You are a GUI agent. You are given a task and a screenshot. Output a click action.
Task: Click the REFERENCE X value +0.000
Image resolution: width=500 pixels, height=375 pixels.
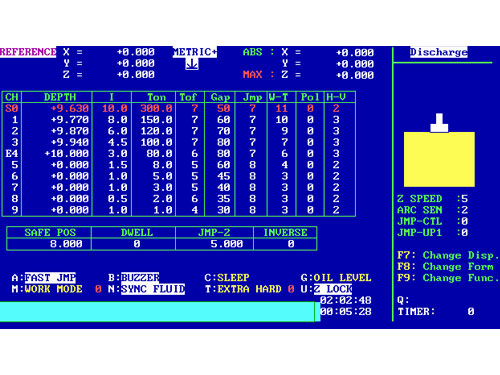pyautogui.click(x=136, y=52)
